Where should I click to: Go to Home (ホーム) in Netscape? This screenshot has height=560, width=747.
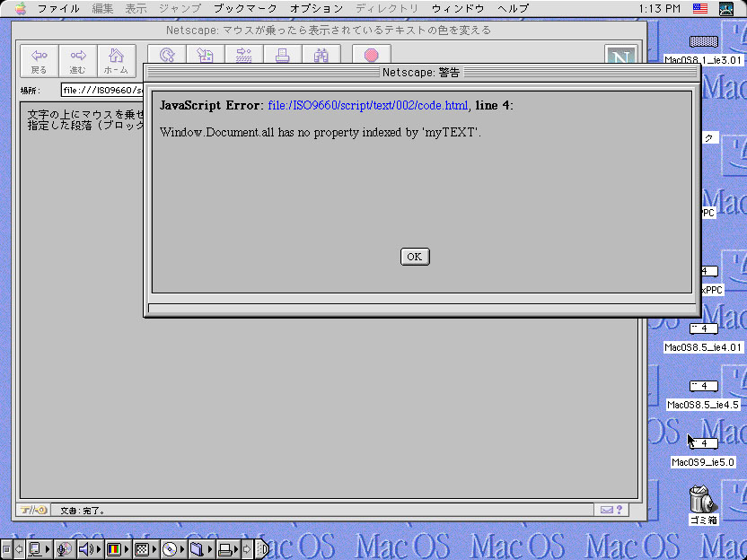pos(117,61)
